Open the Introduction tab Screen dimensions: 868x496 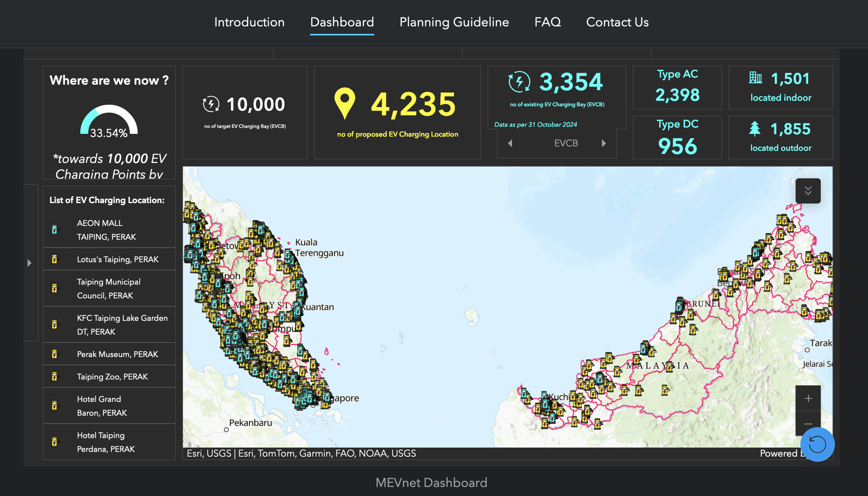(249, 22)
